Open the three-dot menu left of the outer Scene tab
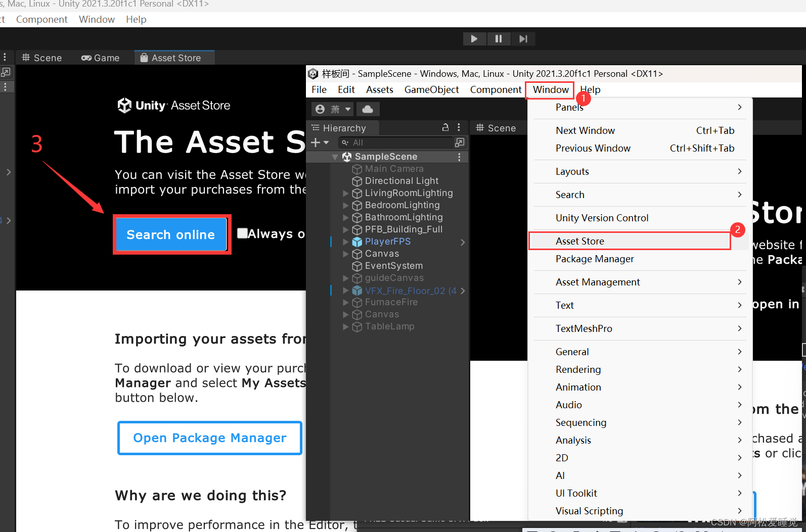This screenshot has width=806, height=532. click(5, 57)
